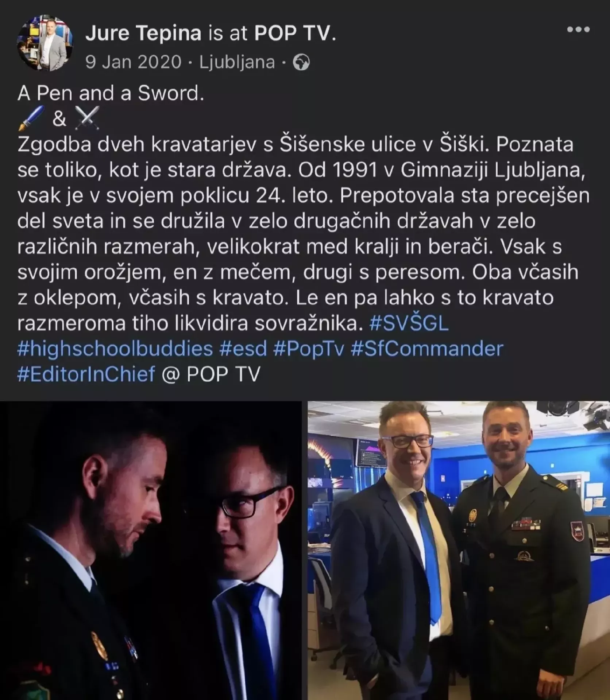
Task: Open the #esd hashtag
Action: pyautogui.click(x=243, y=349)
